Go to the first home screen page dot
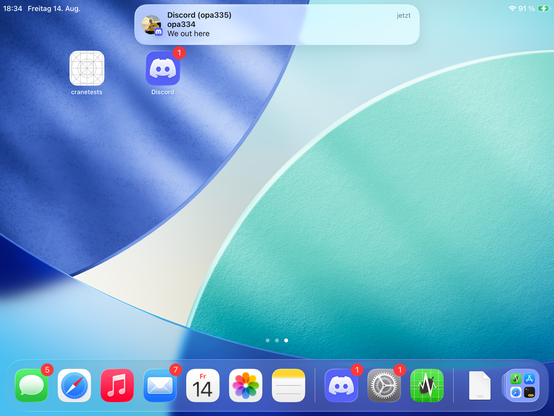Screen dimensions: 554x416 point(267,340)
